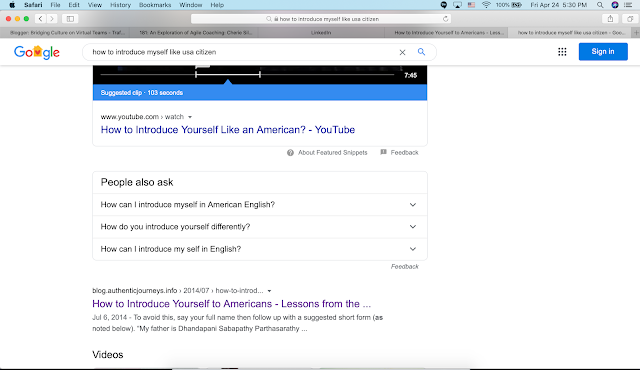640x370 pixels.
Task: Expand 'How can I introduce my self in English?'
Action: pos(260,249)
